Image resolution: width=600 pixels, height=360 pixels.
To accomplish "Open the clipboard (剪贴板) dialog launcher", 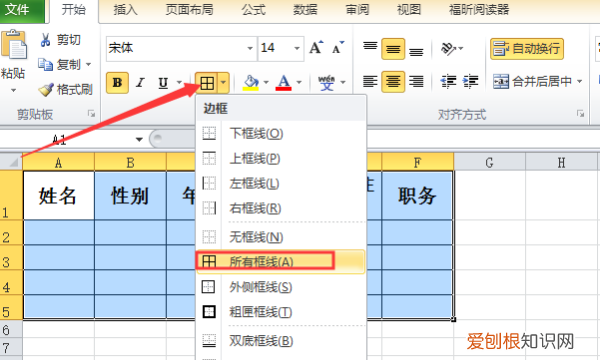I will tap(91, 114).
